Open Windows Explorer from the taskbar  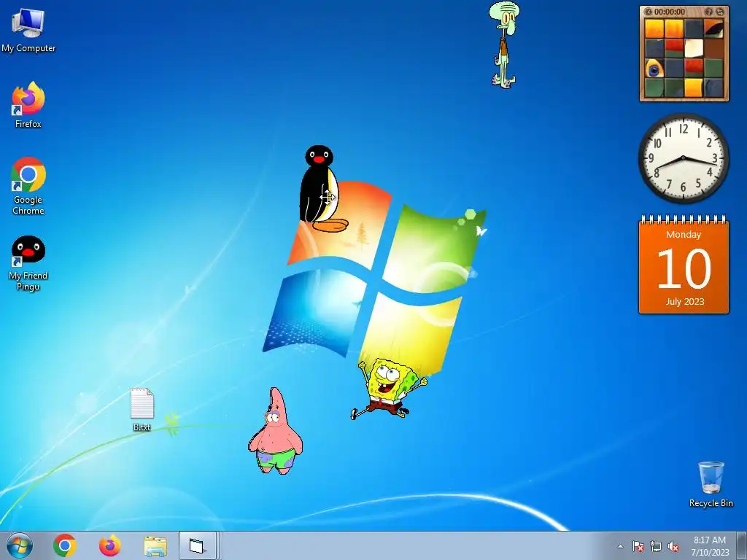[155, 546]
